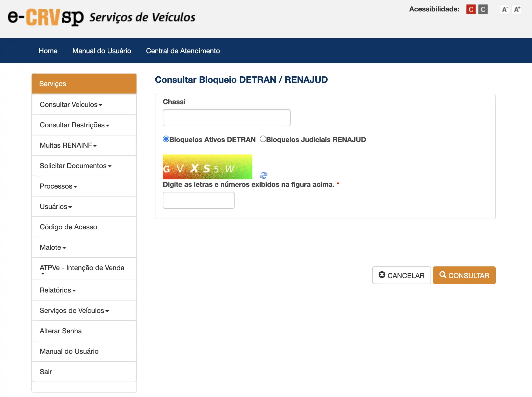
Task: Click the red high-contrast C icon
Action: 471,9
